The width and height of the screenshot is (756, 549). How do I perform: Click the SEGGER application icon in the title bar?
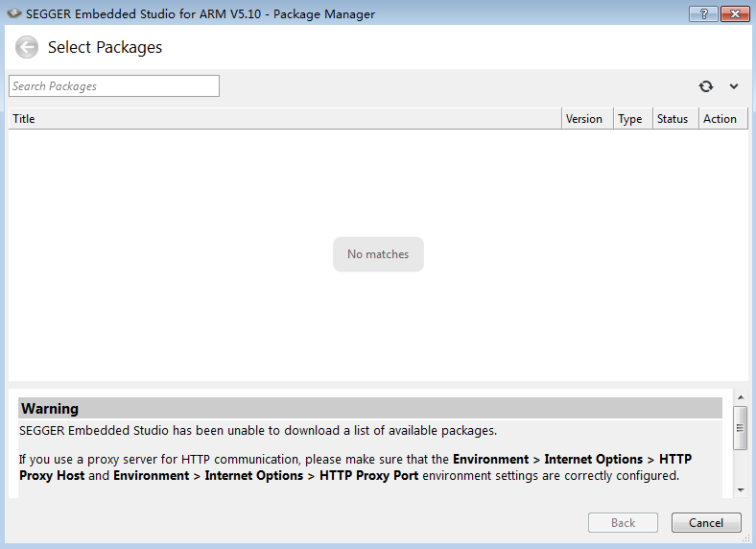pyautogui.click(x=14, y=13)
